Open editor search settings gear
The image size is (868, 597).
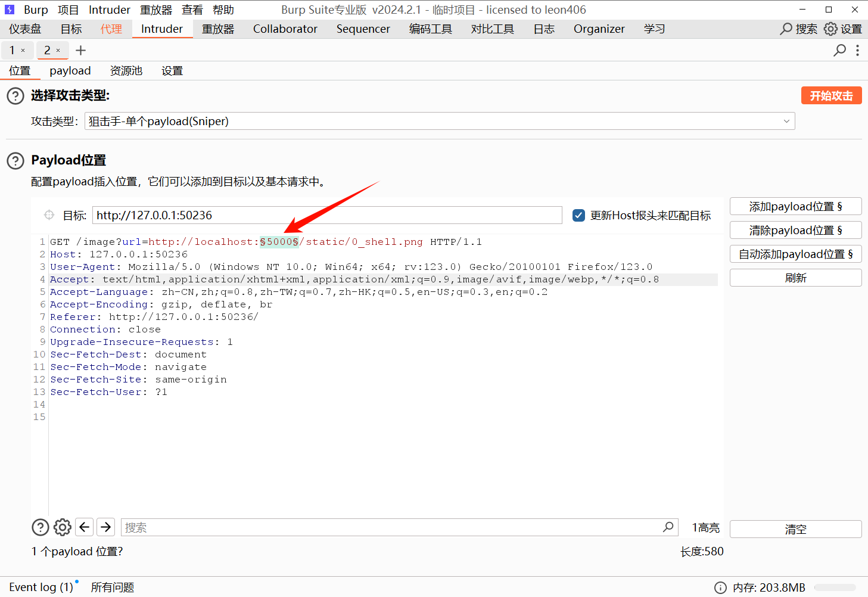tap(63, 527)
